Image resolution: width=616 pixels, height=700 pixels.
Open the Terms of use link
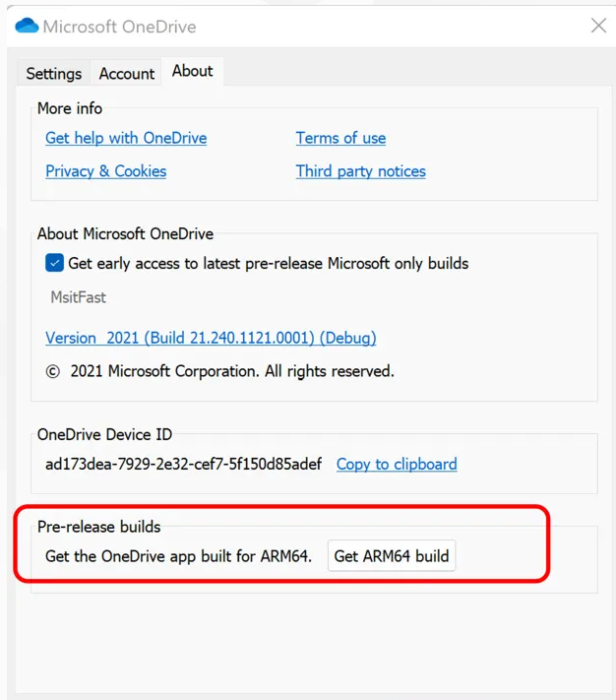pyautogui.click(x=340, y=138)
